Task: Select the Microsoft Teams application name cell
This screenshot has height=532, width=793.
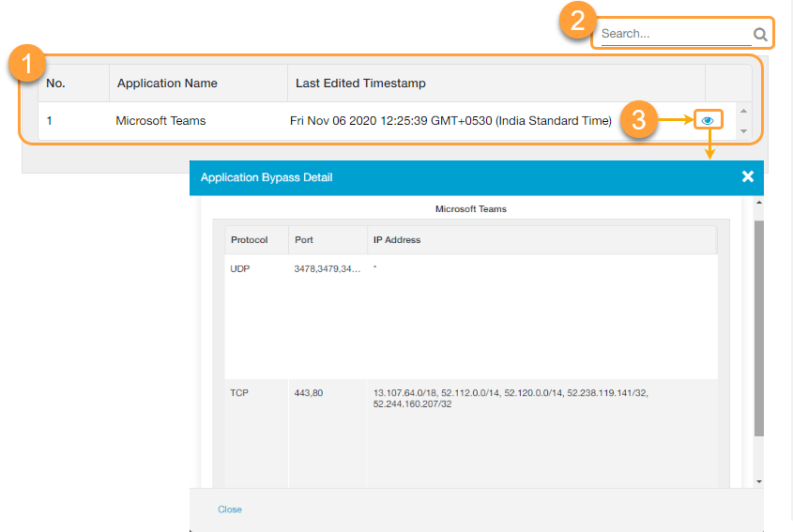Action: pyautogui.click(x=160, y=121)
